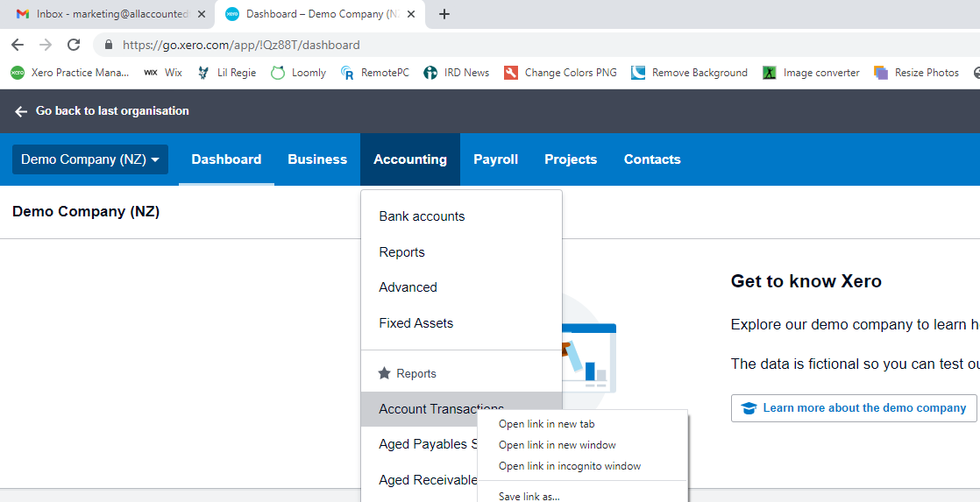The width and height of the screenshot is (980, 502).
Task: Click the browser address bar URL
Action: tap(241, 45)
